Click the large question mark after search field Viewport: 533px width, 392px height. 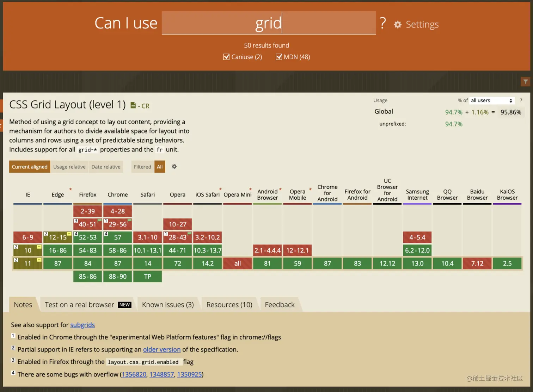pos(383,23)
